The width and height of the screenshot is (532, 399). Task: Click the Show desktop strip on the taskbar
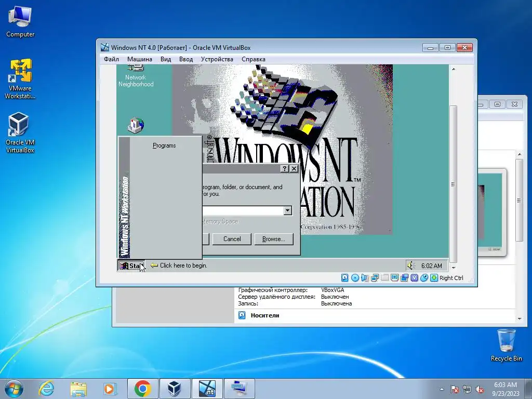pyautogui.click(x=529, y=389)
